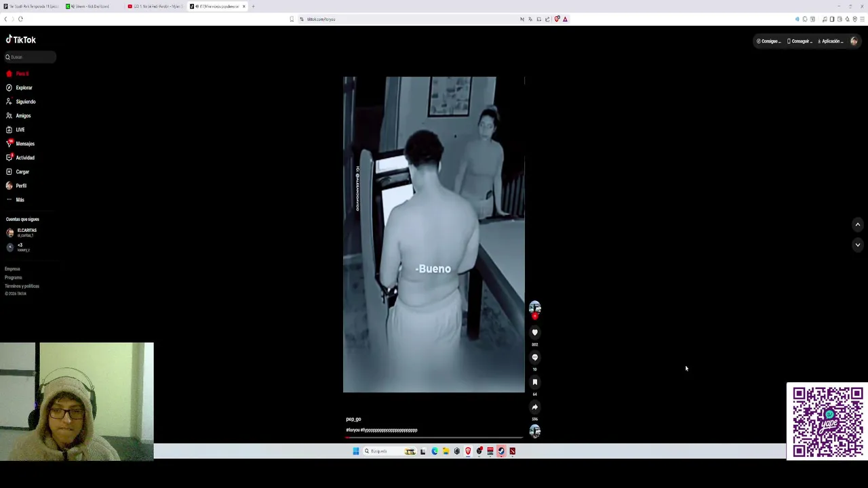Click the TikTok logo
The image size is (868, 488).
pyautogui.click(x=21, y=40)
